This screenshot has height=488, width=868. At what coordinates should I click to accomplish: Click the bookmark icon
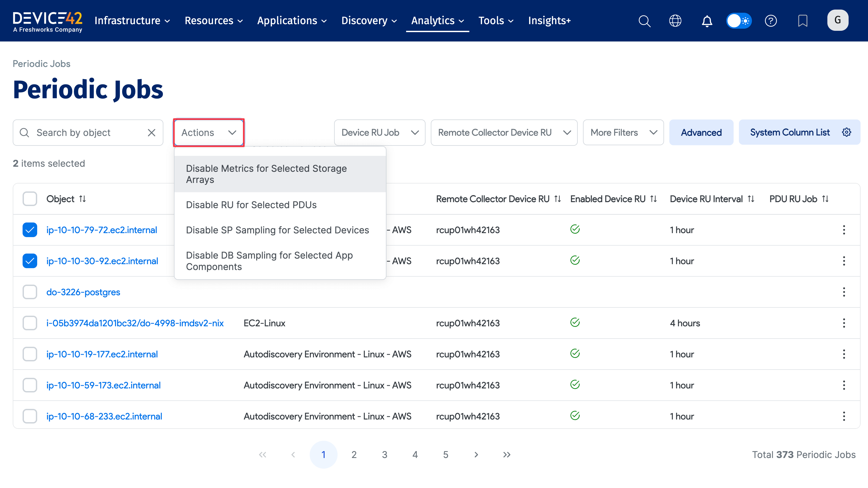803,20
